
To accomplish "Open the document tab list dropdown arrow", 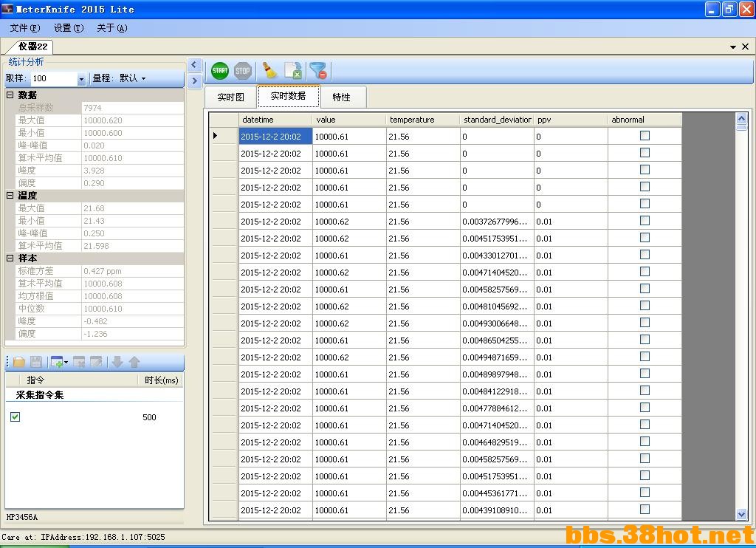I will point(733,47).
